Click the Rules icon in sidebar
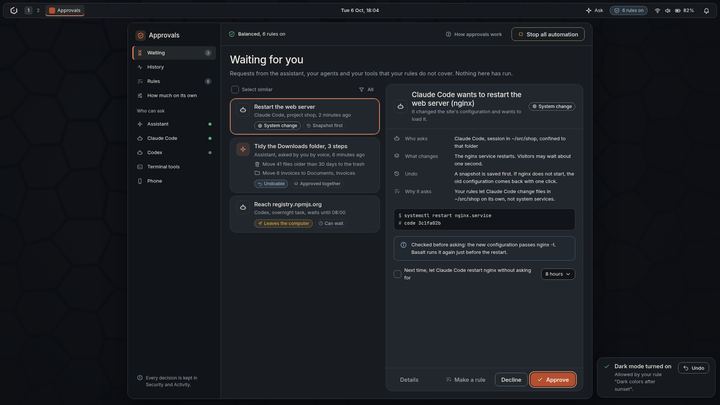Screen dimensions: 720x405 click(x=140, y=81)
